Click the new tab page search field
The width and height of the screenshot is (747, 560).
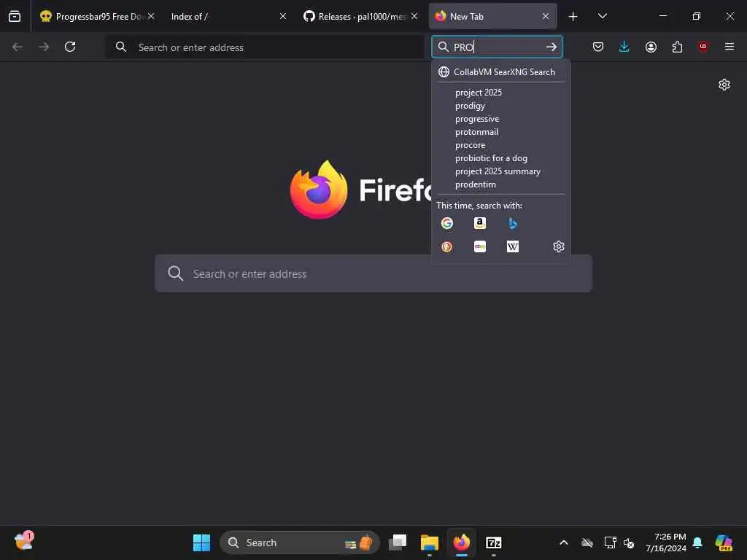[373, 274]
